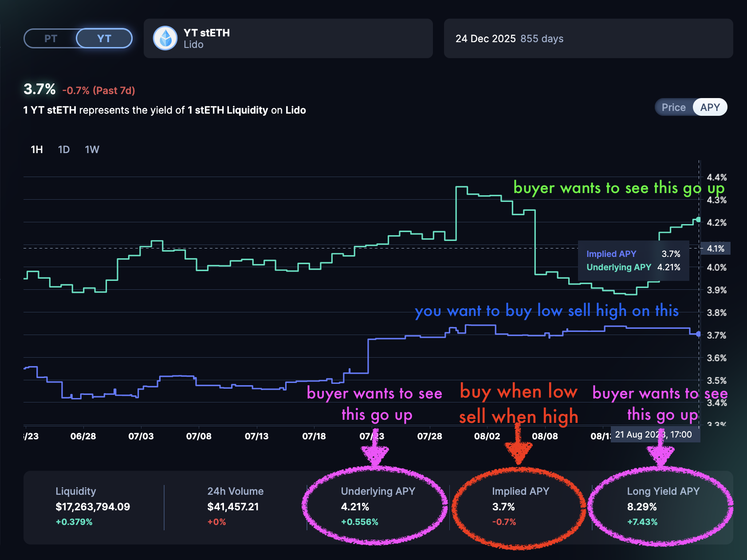Click the 24h Volume stat
This screenshot has height=560, width=747.
[235, 507]
